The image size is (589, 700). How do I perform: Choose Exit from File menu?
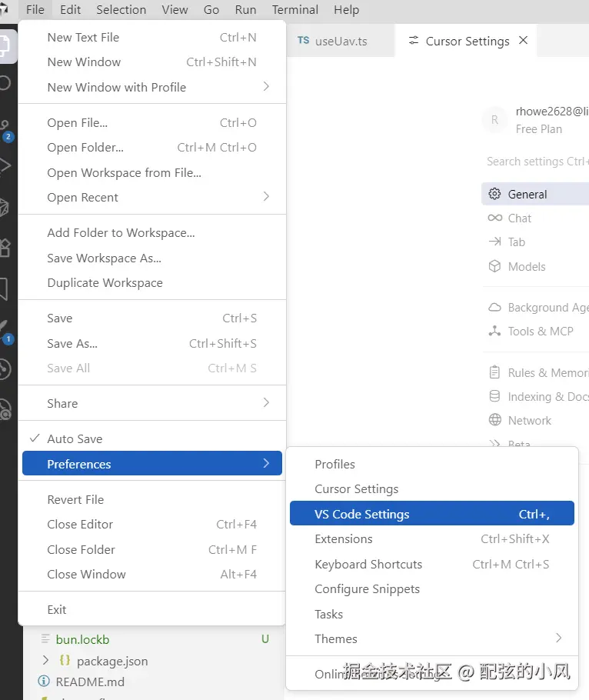pos(151,609)
